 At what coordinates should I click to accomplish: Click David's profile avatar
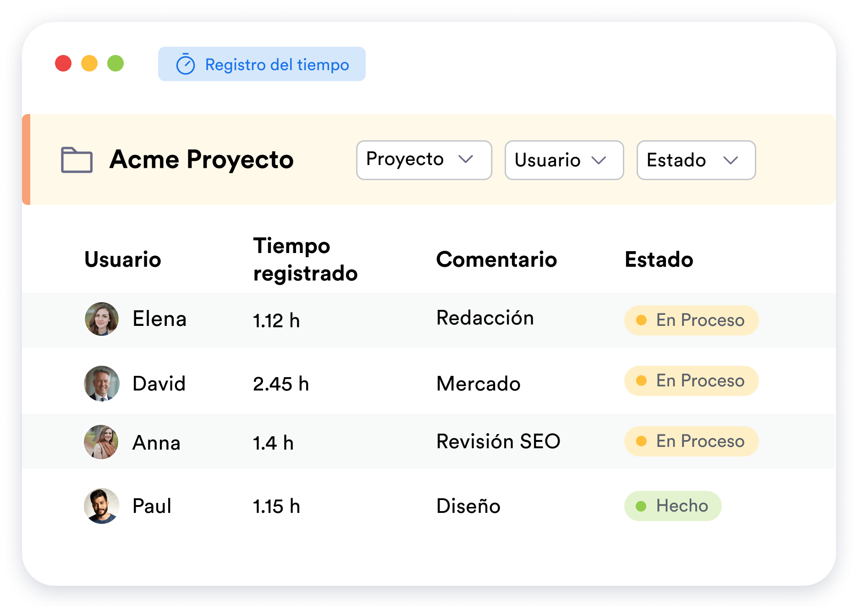pos(101,383)
